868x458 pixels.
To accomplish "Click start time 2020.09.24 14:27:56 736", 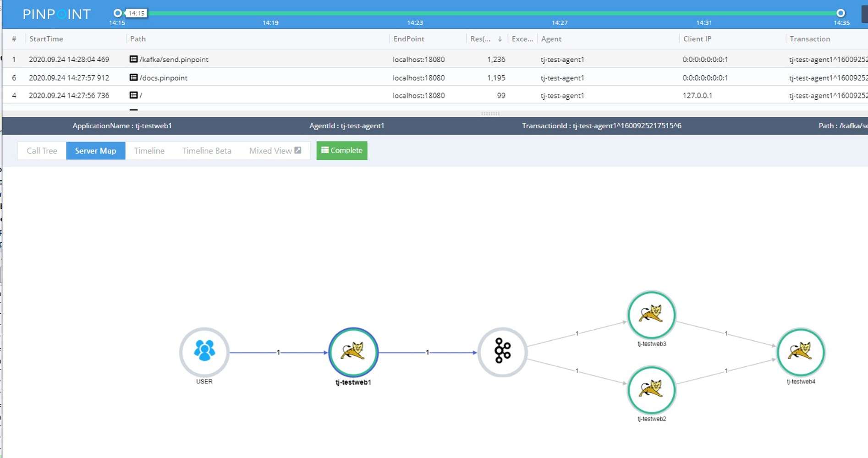I will coord(69,96).
